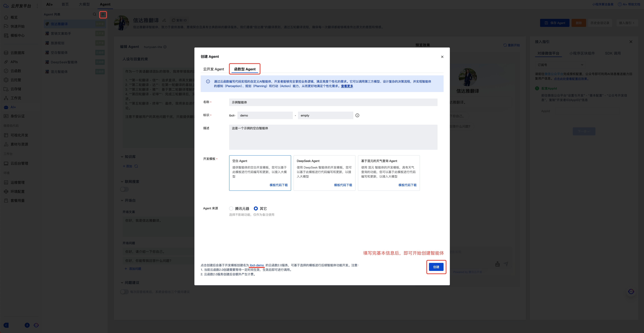Viewport: 644px width, 333px height.
Task: Click the search icon in Agent 列表
Action: [94, 14]
